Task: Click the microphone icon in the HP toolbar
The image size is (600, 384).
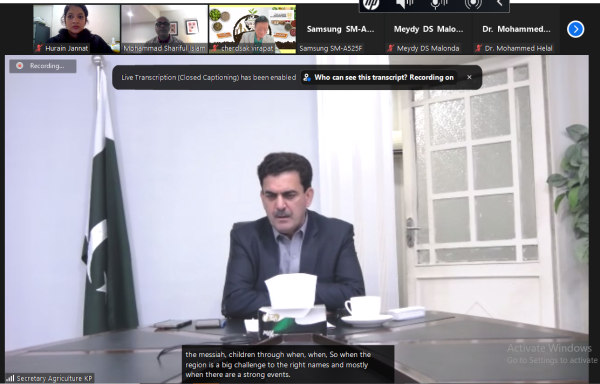Action: (439, 3)
